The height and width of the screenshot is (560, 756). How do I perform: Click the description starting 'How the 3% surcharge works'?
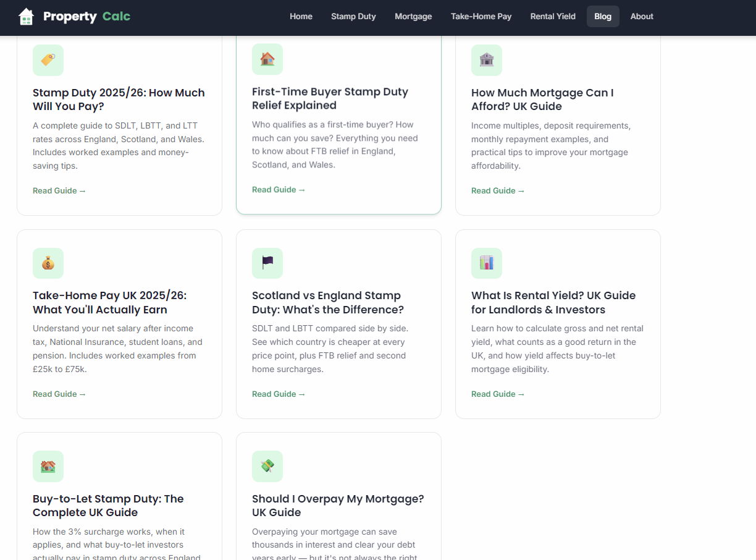point(117,544)
